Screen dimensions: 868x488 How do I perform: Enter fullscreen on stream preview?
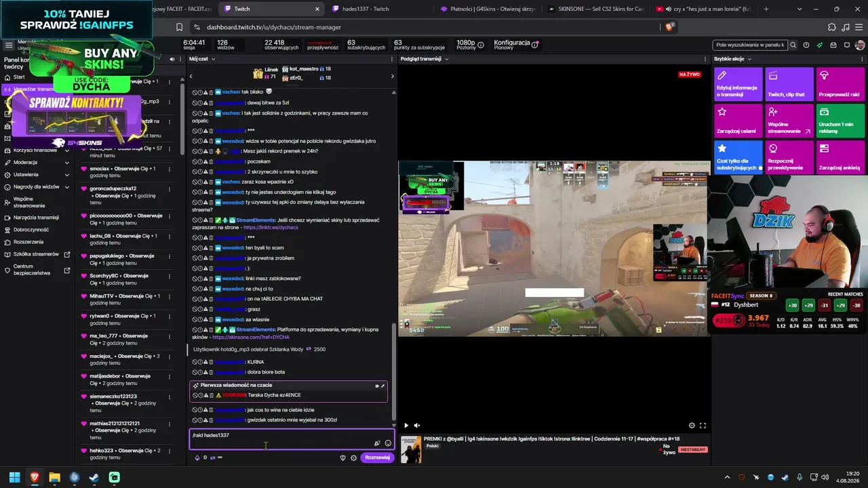point(703,426)
